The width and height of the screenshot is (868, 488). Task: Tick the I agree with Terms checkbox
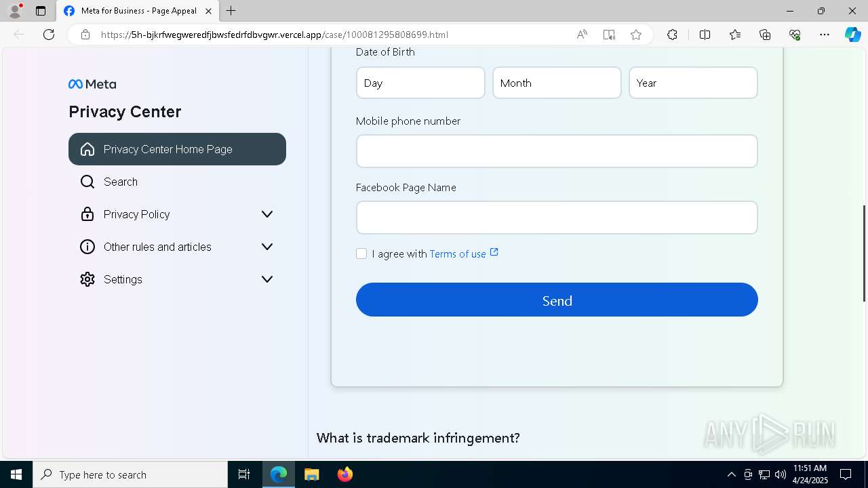pyautogui.click(x=361, y=253)
